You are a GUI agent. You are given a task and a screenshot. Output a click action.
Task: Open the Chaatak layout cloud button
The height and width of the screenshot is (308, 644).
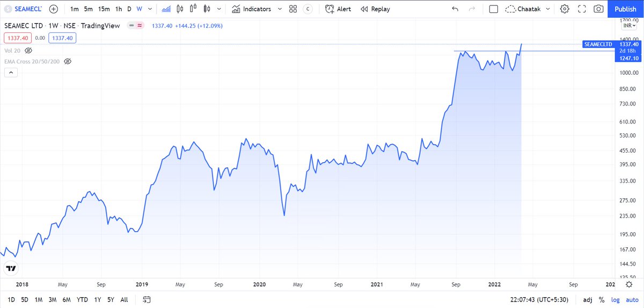523,9
